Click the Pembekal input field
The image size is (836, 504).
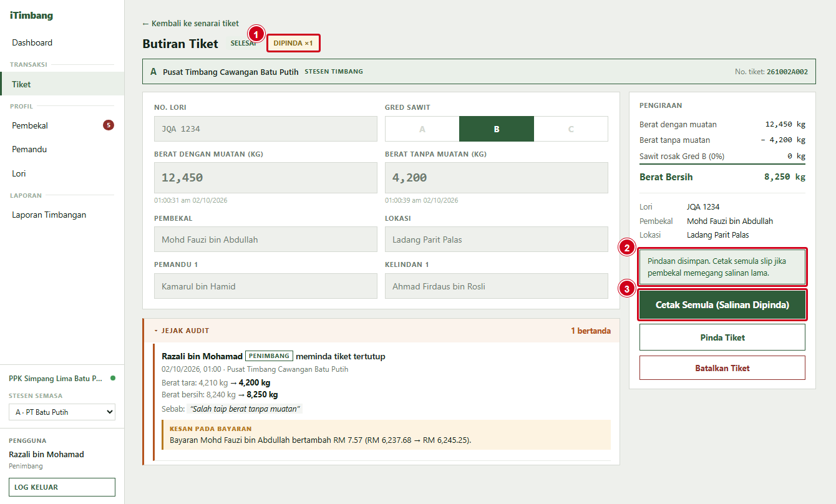[x=266, y=240]
